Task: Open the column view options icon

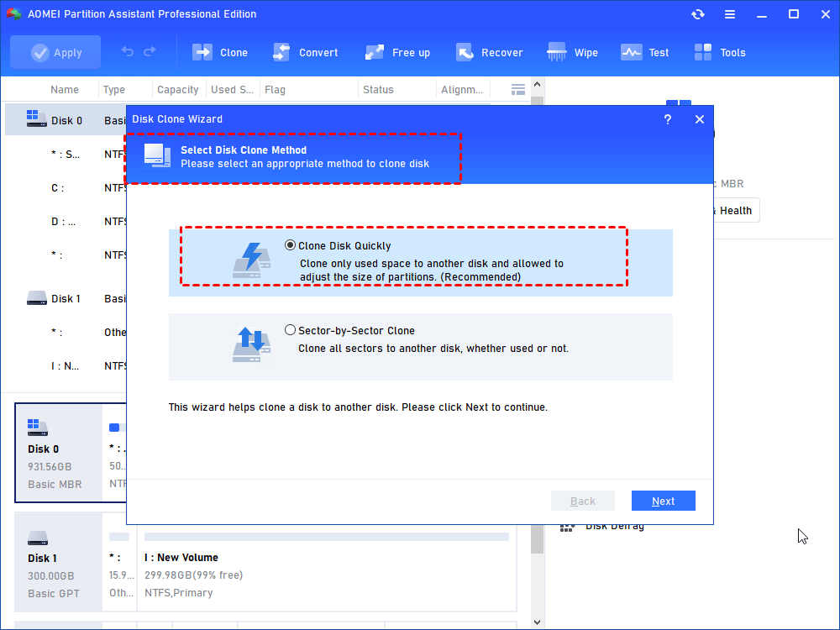Action: pos(518,90)
